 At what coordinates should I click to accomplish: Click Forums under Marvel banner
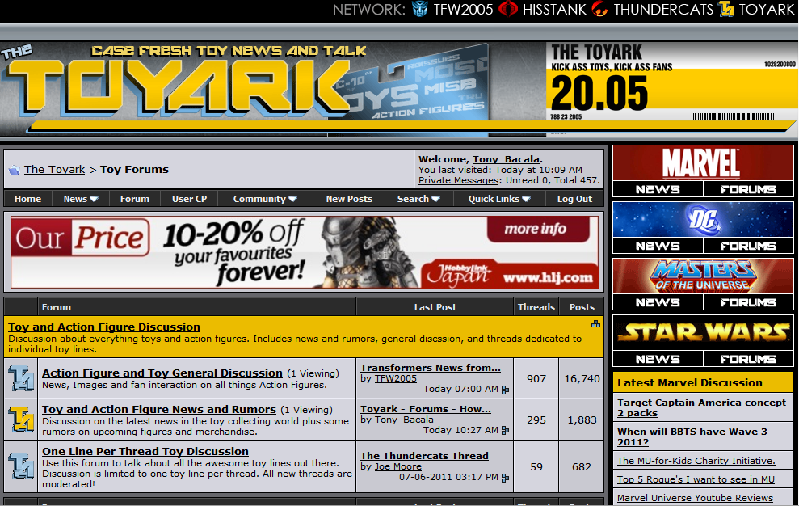tap(748, 189)
